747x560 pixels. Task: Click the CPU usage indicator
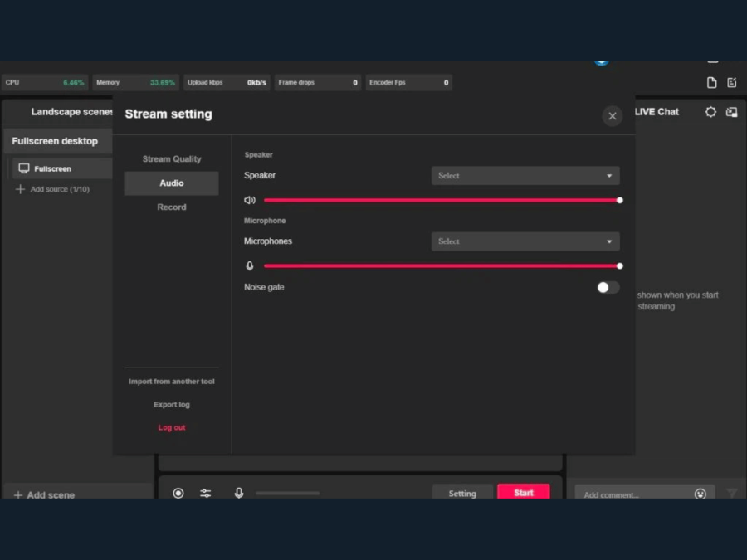(x=45, y=82)
